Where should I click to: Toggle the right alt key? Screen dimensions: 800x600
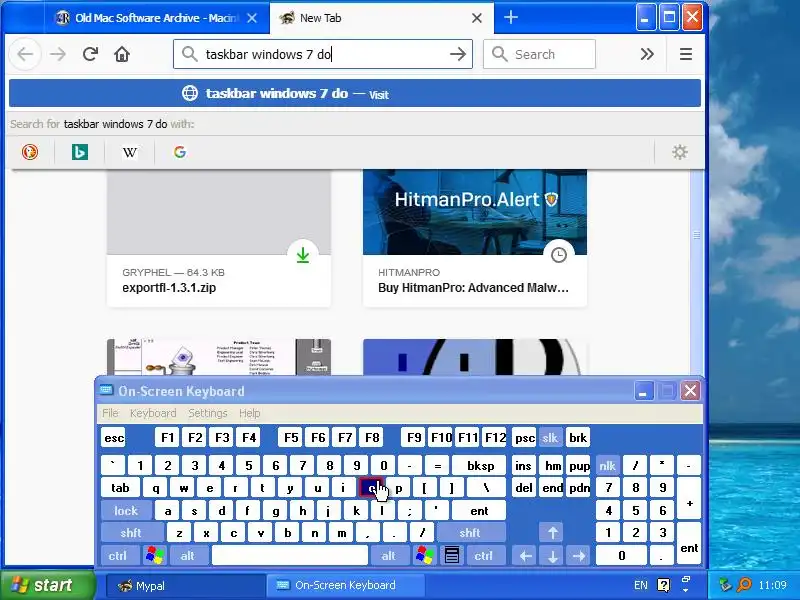[389, 555]
